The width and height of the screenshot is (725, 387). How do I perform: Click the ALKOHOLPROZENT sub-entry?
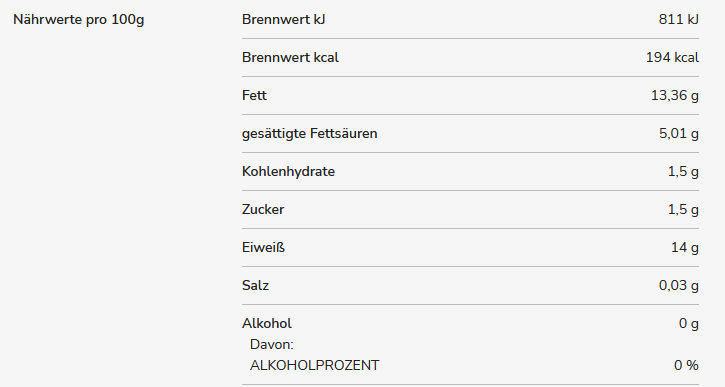pyautogui.click(x=314, y=365)
